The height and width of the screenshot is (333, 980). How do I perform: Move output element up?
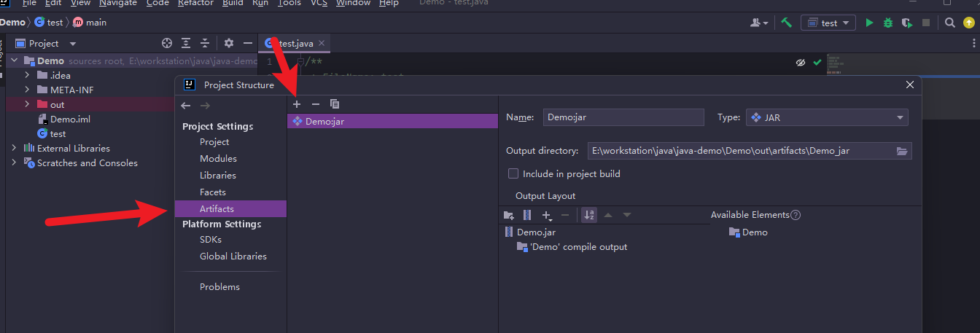click(x=608, y=215)
